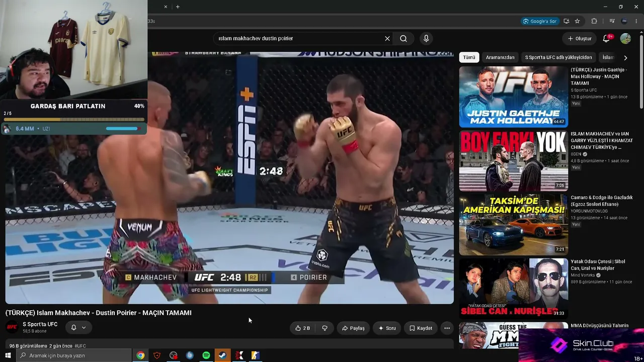Open the BOY FARKI YOK video thumbnail

point(513,161)
